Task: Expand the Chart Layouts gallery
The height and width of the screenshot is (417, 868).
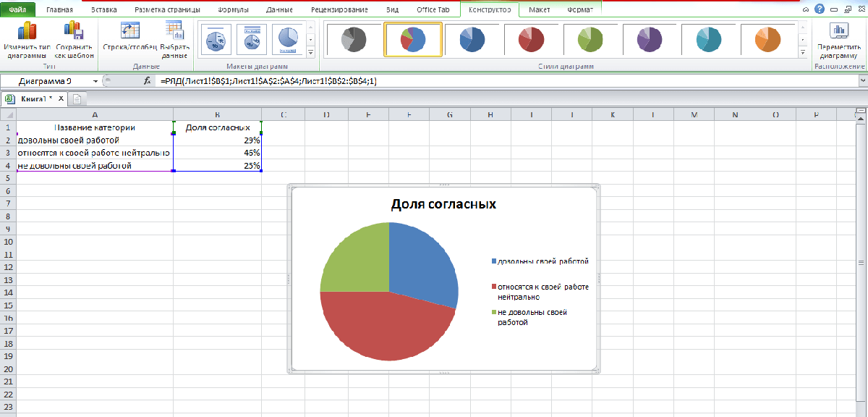Action: tap(311, 53)
